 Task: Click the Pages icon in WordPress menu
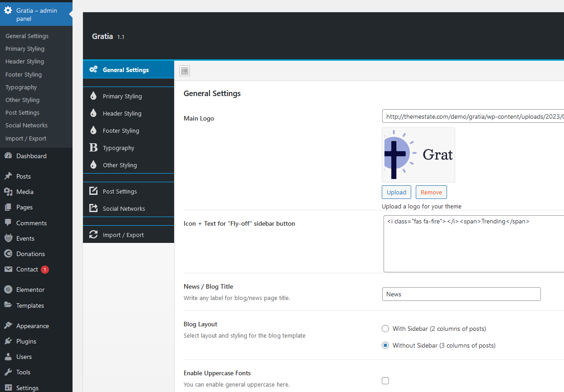[8, 207]
